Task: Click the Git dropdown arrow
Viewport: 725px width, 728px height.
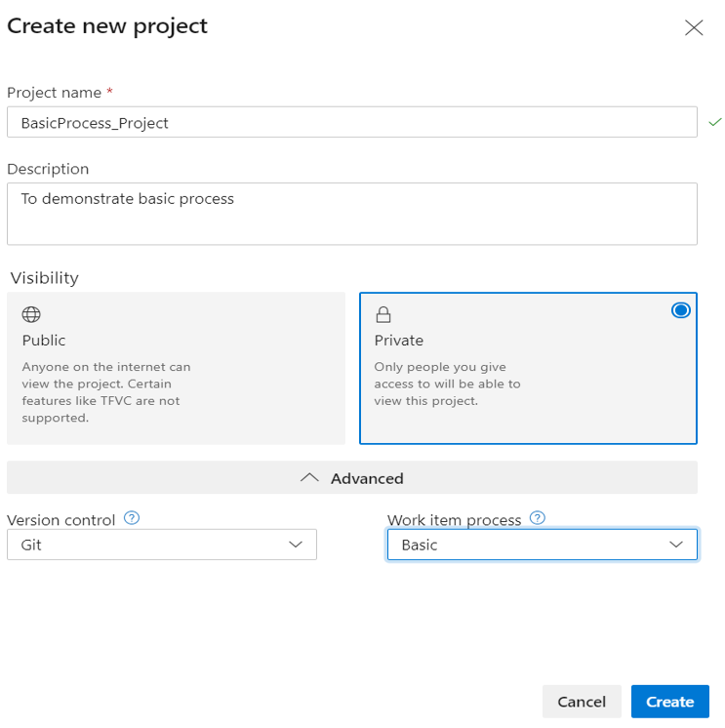Action: pyautogui.click(x=297, y=545)
